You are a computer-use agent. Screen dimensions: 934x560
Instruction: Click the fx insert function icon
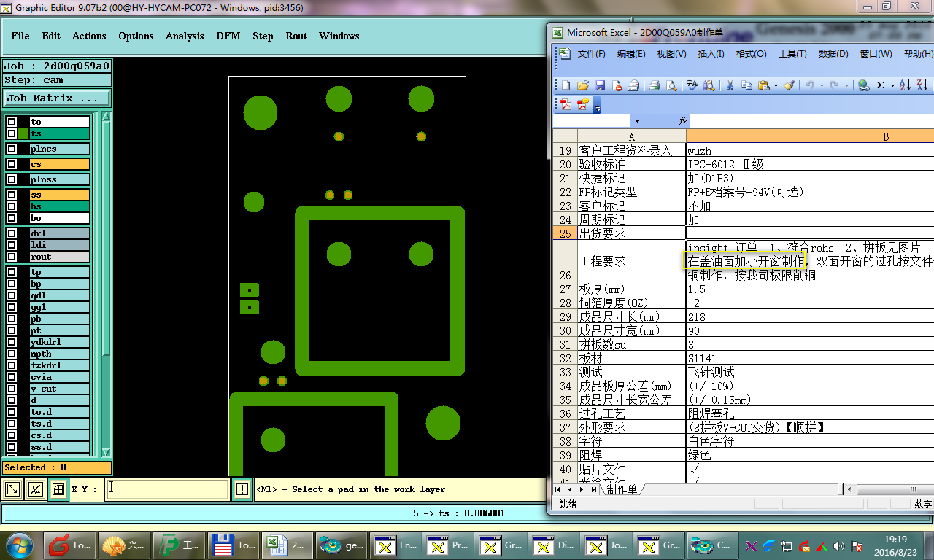683,120
